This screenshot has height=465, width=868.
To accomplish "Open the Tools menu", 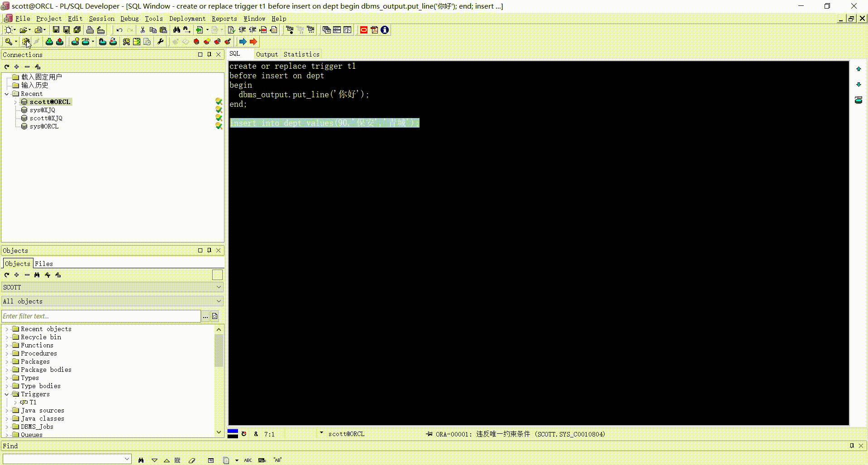I will (x=153, y=19).
